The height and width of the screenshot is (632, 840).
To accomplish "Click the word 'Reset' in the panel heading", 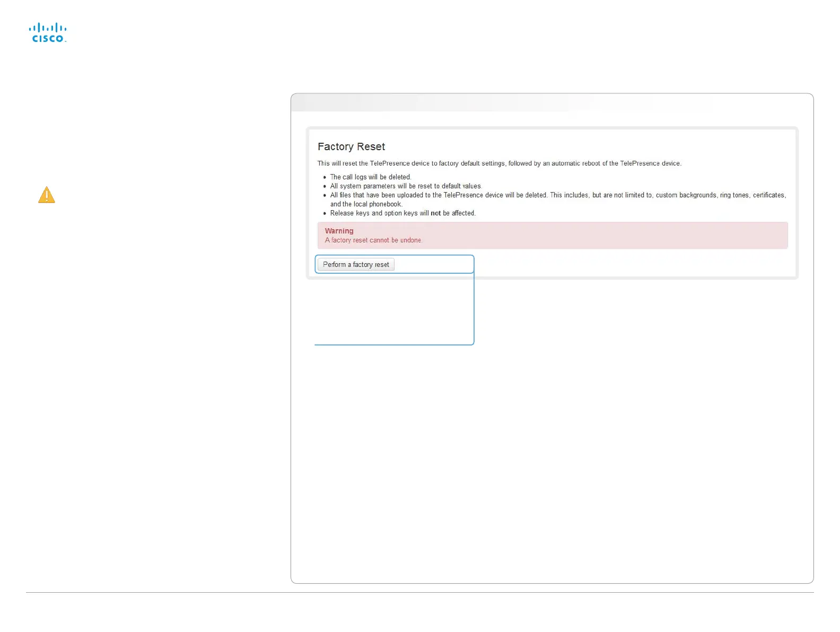I will (371, 146).
